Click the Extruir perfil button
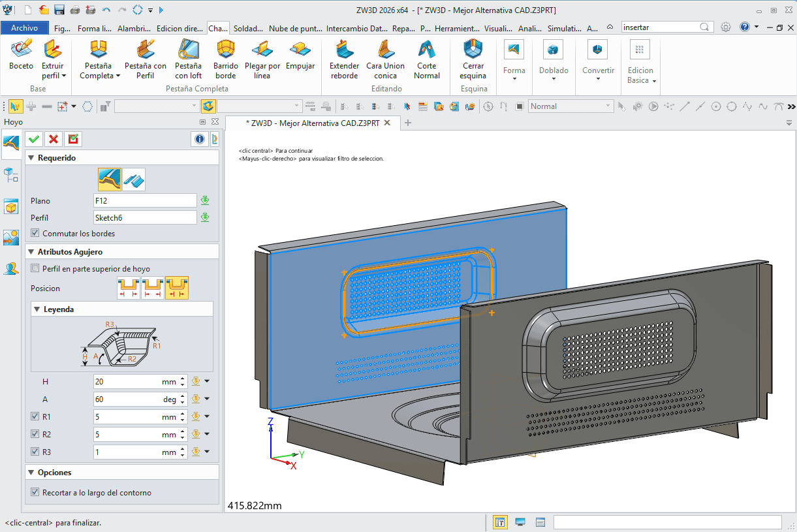 tap(52, 59)
